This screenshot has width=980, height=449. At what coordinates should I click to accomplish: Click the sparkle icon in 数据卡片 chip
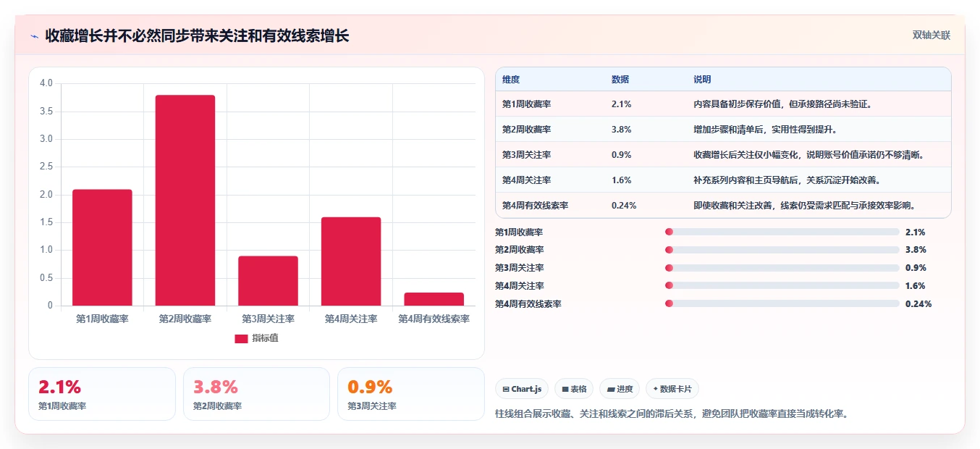click(x=656, y=389)
